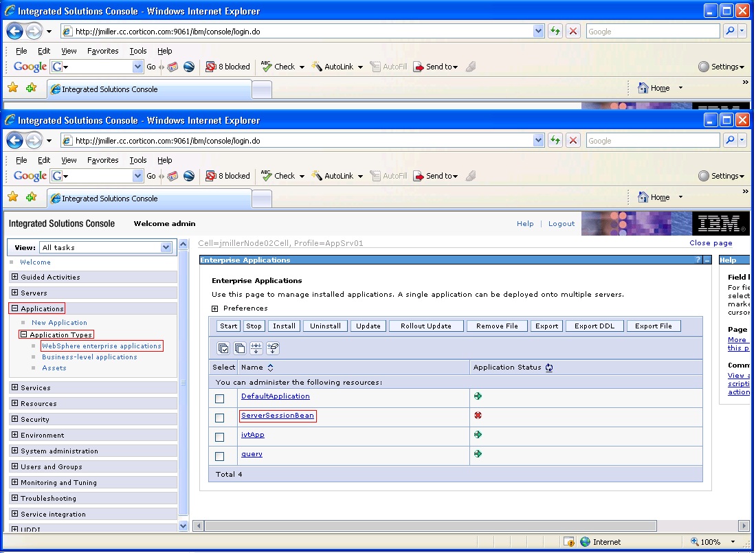The width and height of the screenshot is (756, 553).
Task: Adjust the 100% zoom control in status bar
Action: point(710,541)
